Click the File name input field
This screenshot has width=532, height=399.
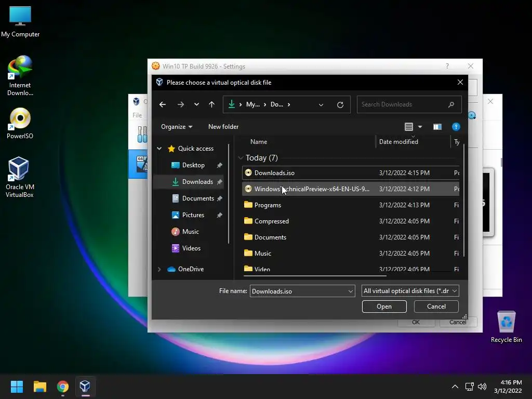(x=299, y=291)
